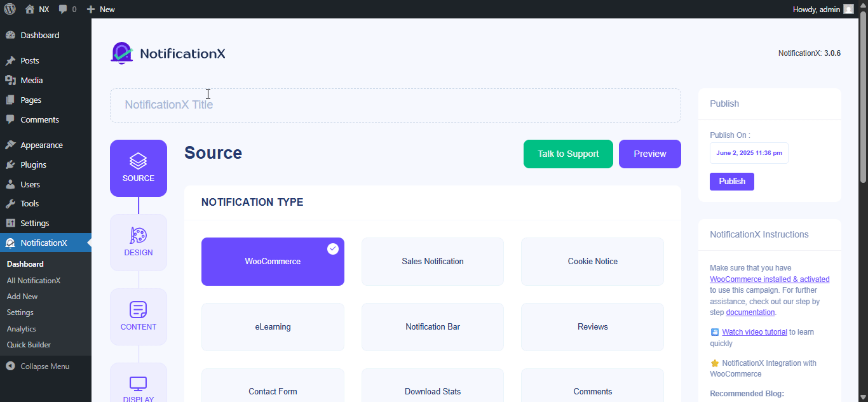868x402 pixels.
Task: Select the Cookie Notice type
Action: 593,262
